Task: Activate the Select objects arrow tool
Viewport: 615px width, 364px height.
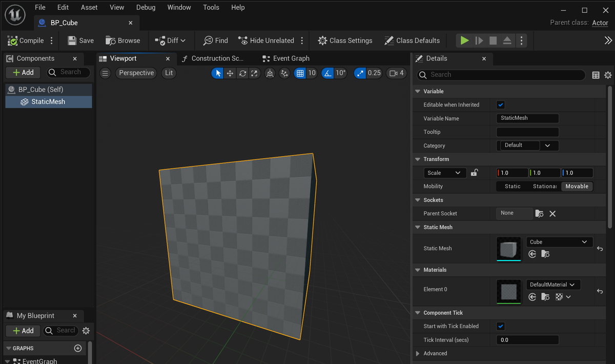Action: [x=218, y=73]
